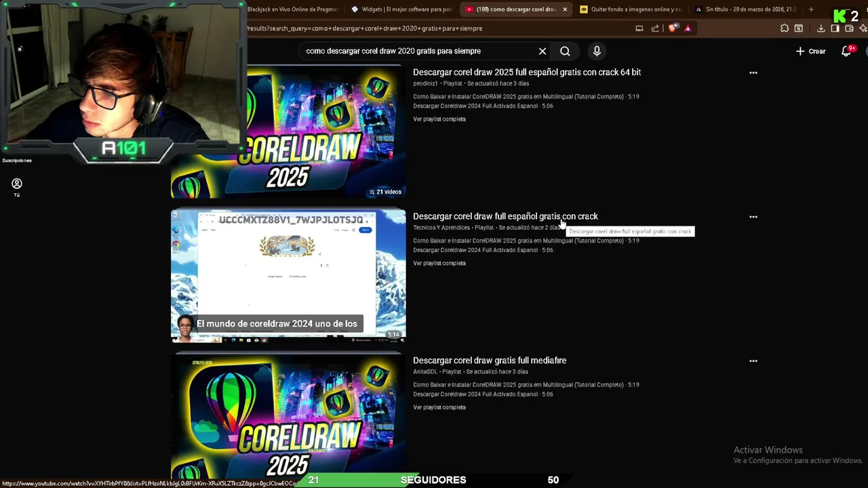Open 'Descargar Coreldraw 2024 Full Activado' video in peodiniz1 playlist
868x488 pixels.
483,106
